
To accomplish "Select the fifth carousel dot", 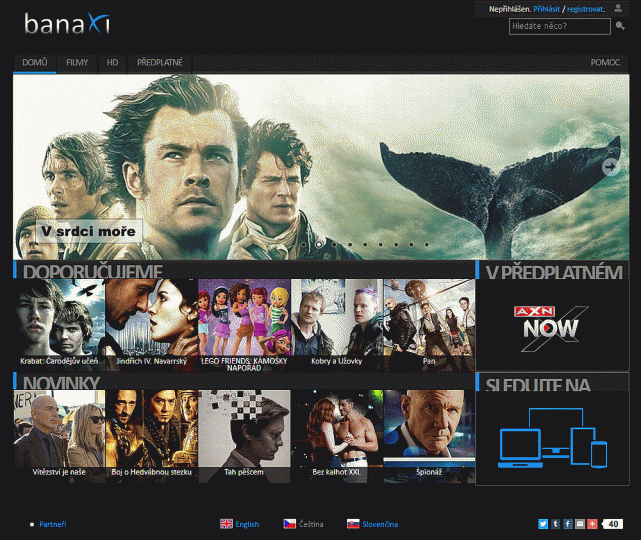I will [365, 244].
